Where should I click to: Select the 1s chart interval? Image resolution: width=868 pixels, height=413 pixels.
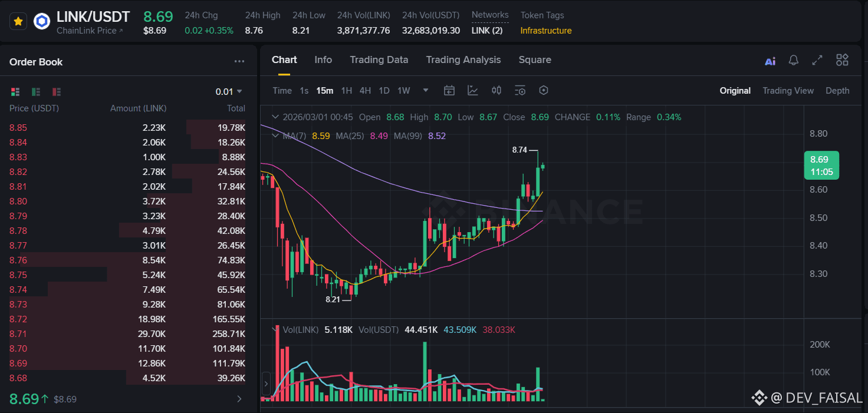(304, 90)
